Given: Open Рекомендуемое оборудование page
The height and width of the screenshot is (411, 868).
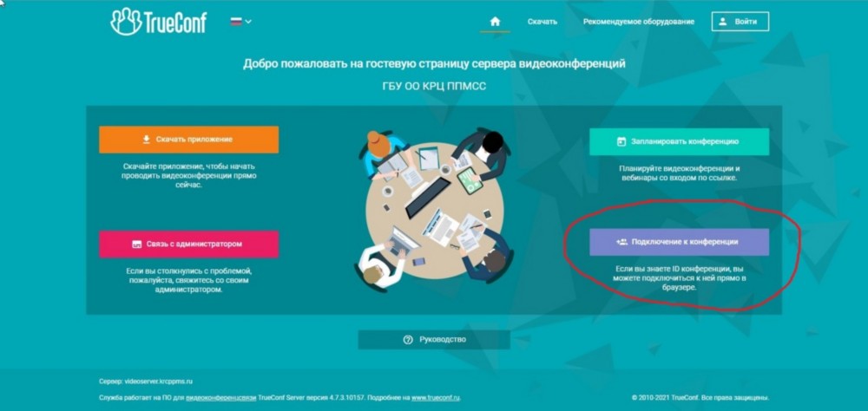Looking at the screenshot, I should [638, 22].
